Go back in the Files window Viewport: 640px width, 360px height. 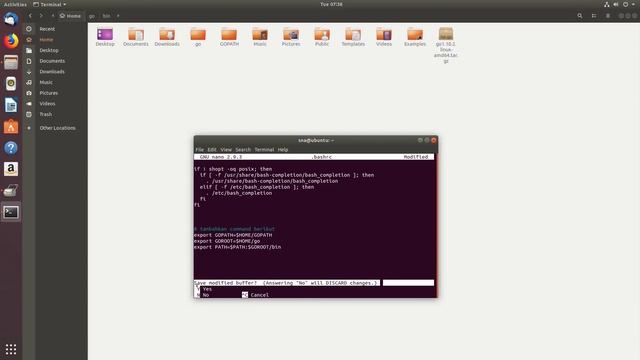[x=30, y=16]
